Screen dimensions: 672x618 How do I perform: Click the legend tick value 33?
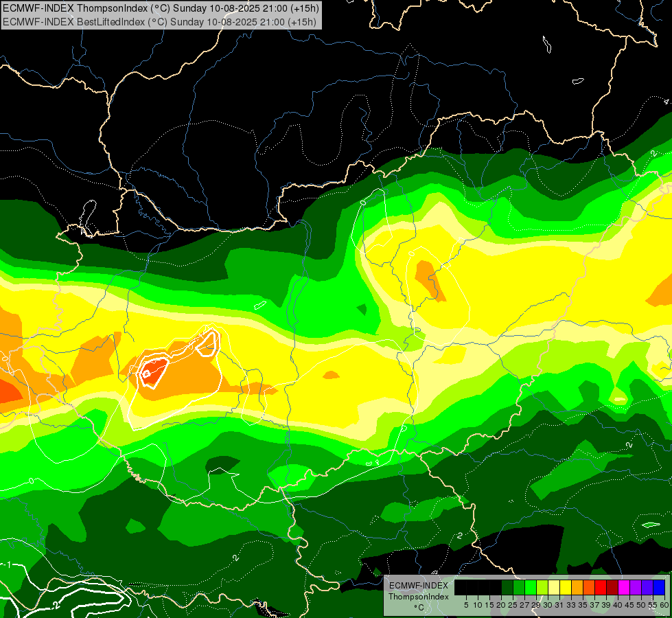pos(571,605)
